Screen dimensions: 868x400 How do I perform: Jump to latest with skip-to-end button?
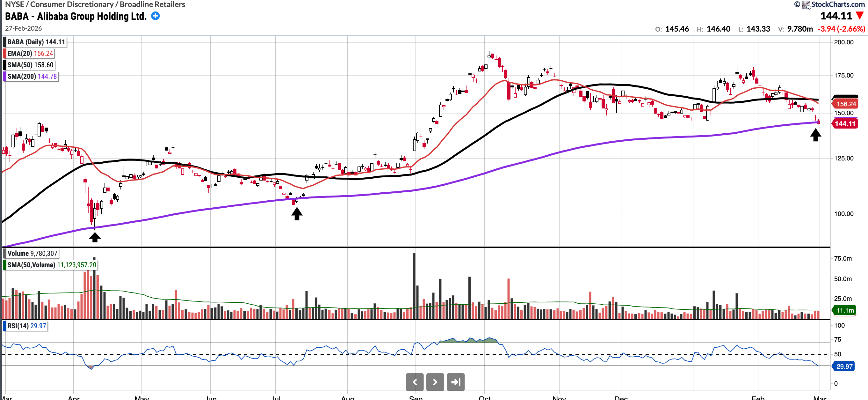[456, 382]
